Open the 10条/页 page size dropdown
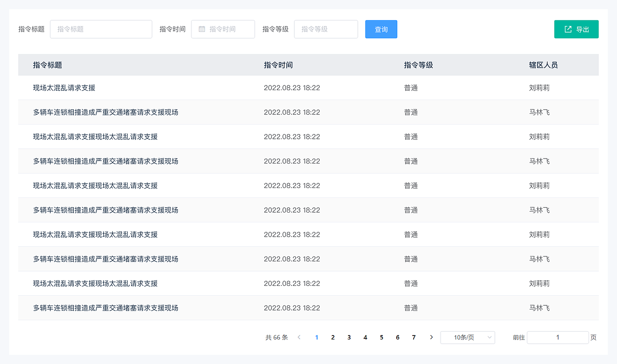The height and width of the screenshot is (364, 617). (x=464, y=337)
